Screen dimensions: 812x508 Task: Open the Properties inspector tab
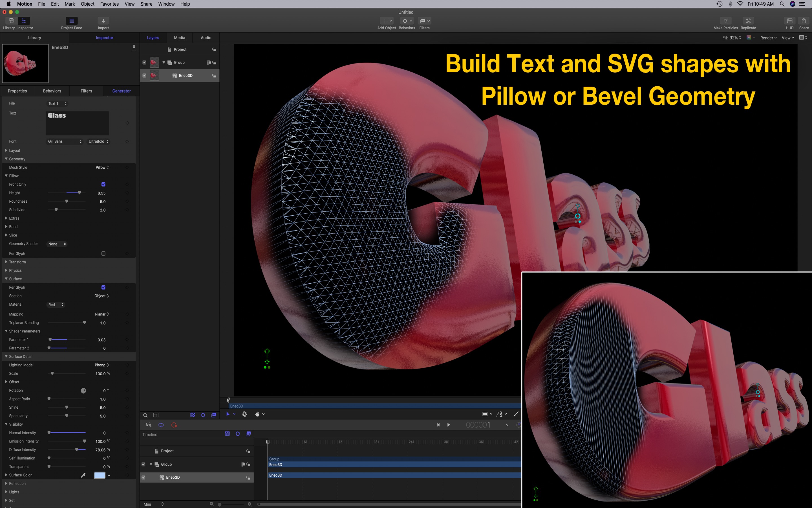tap(17, 91)
